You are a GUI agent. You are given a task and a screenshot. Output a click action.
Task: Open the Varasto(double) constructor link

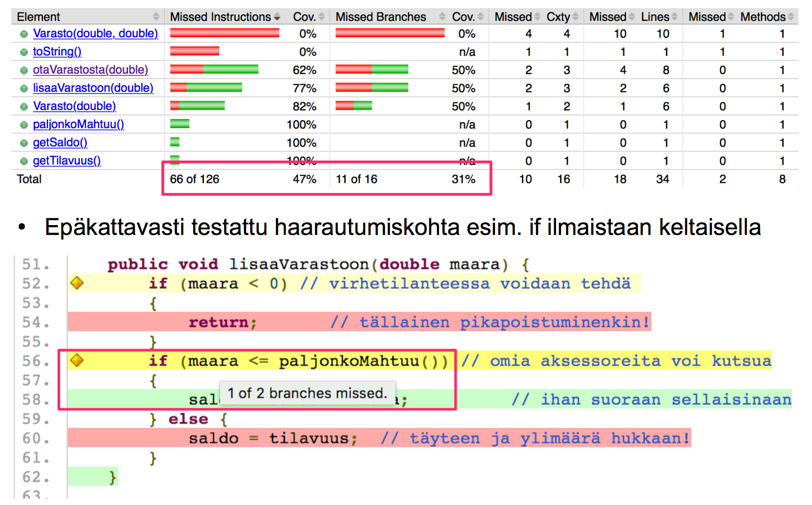(x=75, y=106)
